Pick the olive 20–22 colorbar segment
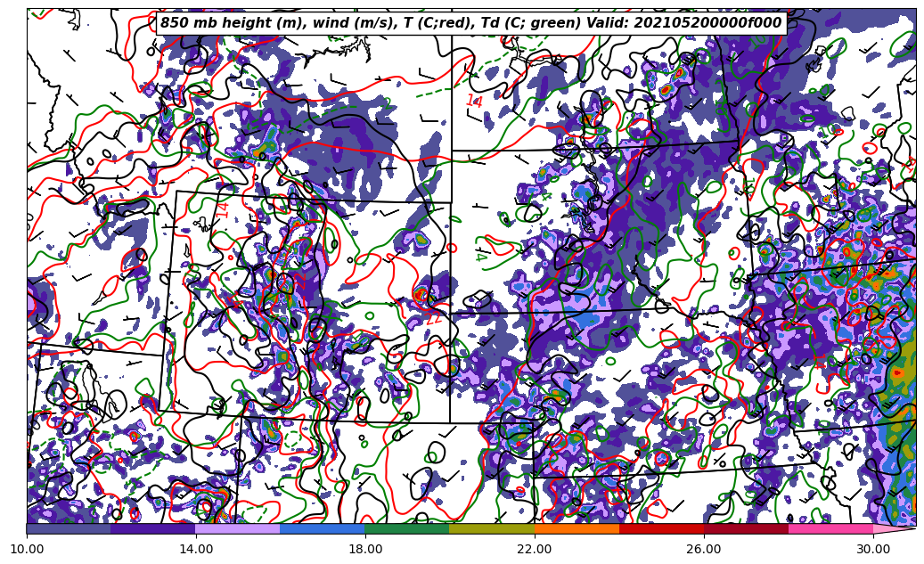This screenshot has height=564, width=924. pyautogui.click(x=492, y=528)
